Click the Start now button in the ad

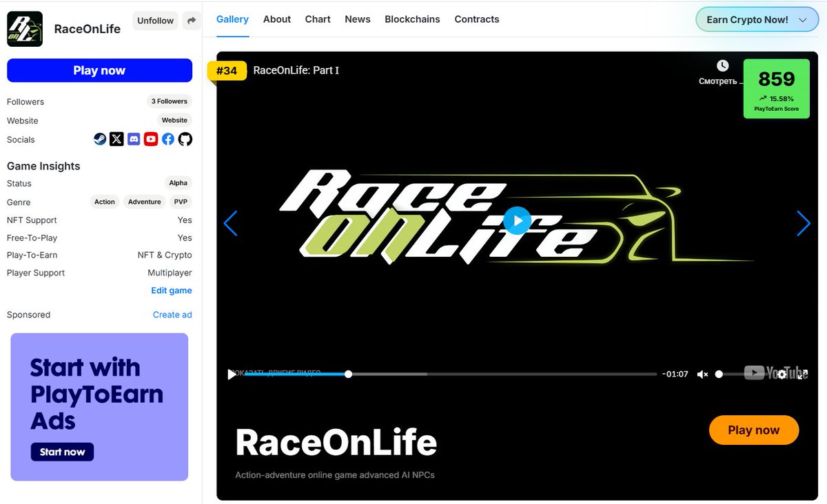62,452
